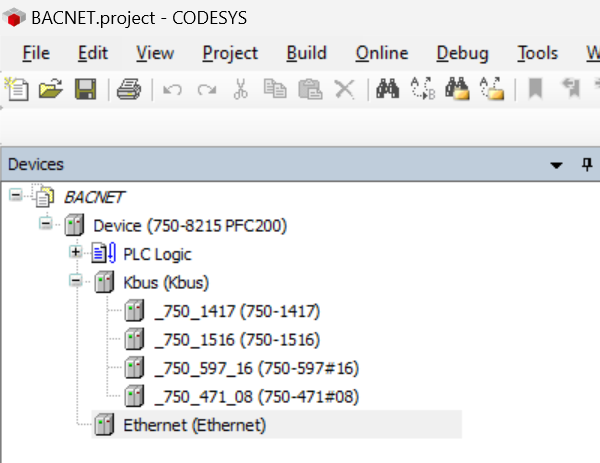Image resolution: width=600 pixels, height=463 pixels.
Task: Click the CODESYS red cube application icon
Action: coord(14,18)
